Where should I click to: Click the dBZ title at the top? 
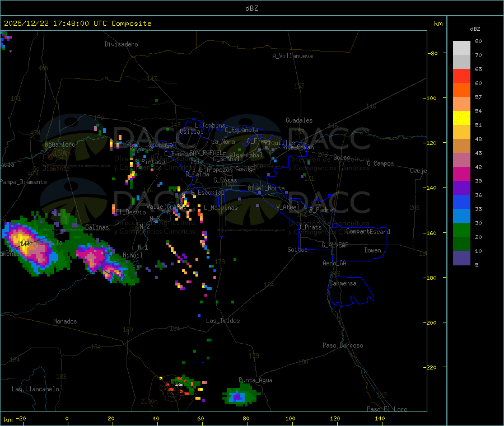251,8
